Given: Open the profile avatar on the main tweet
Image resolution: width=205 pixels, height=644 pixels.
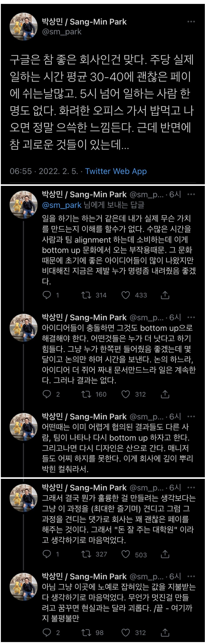Looking at the screenshot, I should [x=23, y=27].
